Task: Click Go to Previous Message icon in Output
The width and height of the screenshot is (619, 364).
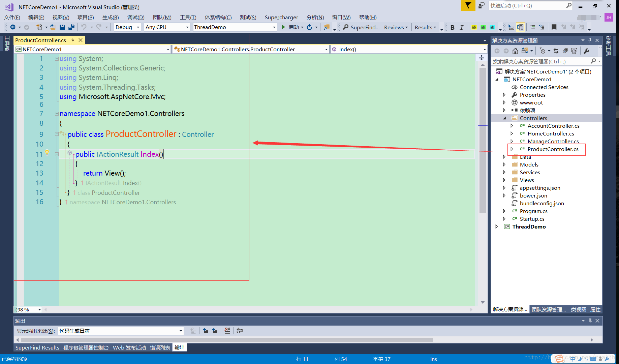Action: pyautogui.click(x=206, y=331)
